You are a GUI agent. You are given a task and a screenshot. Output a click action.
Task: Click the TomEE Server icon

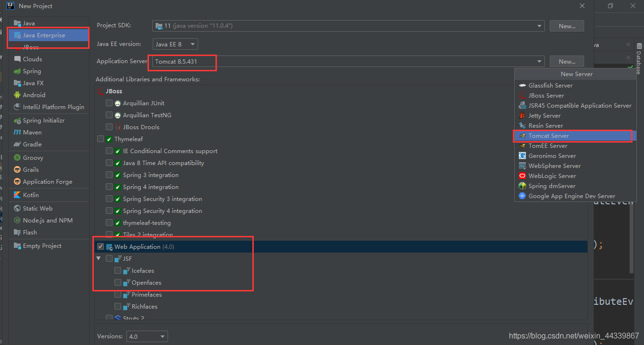tap(522, 145)
